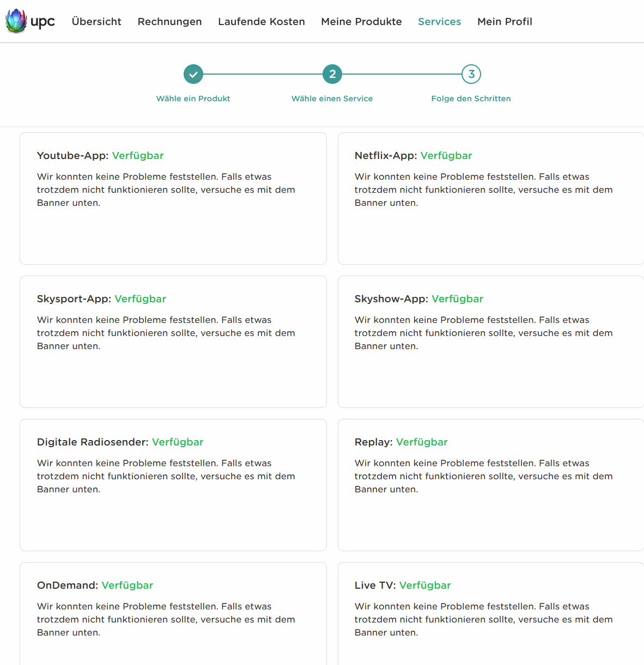Open Laufende Kosten page
This screenshot has width=644, height=665.
262,22
